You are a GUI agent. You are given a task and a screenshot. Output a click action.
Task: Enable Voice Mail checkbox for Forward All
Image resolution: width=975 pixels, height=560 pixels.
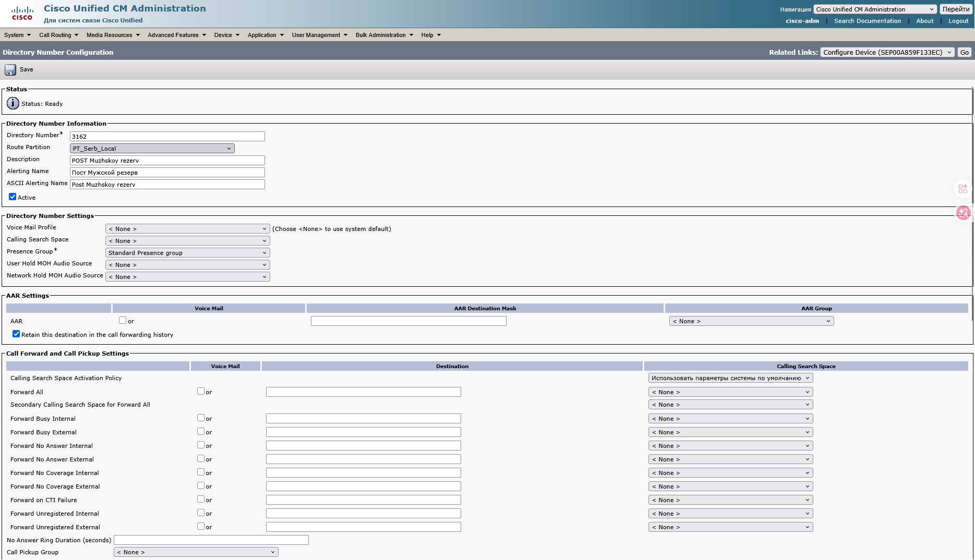[201, 391]
